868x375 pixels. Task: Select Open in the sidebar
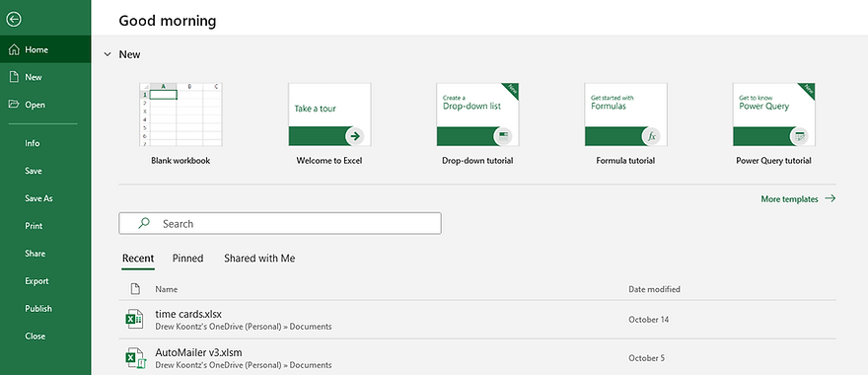pyautogui.click(x=45, y=105)
